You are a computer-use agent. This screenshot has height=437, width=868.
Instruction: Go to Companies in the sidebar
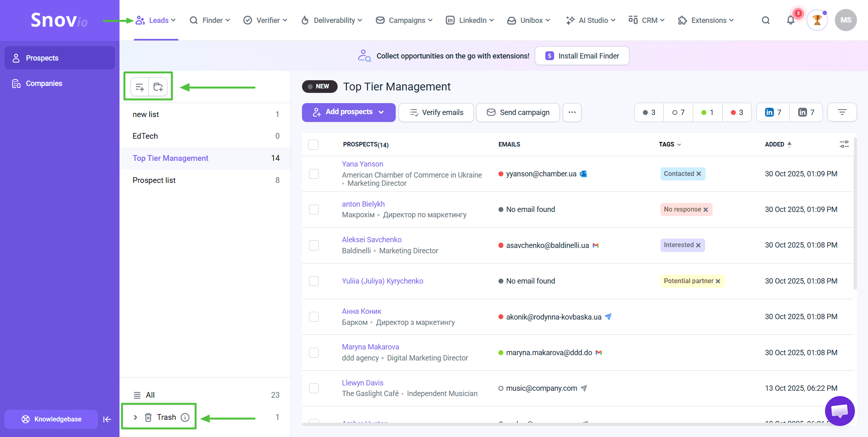click(44, 83)
